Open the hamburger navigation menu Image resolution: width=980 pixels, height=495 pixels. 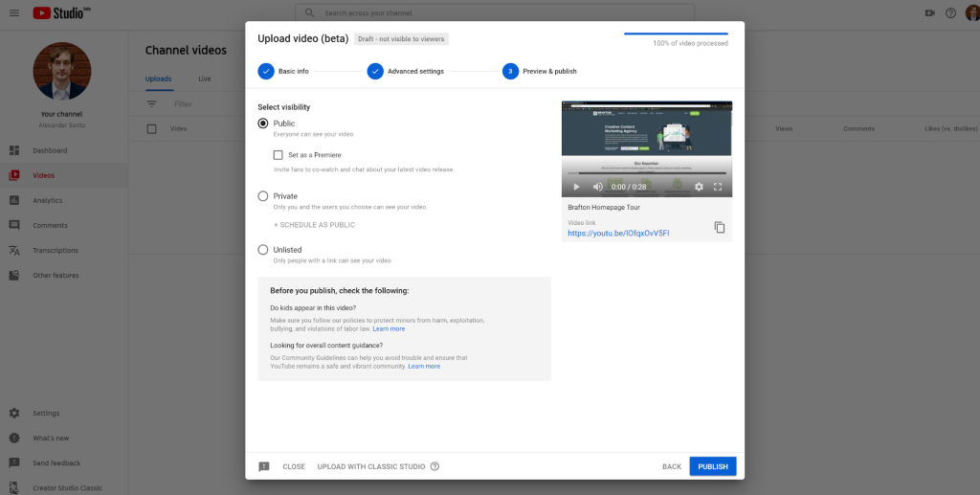(13, 12)
